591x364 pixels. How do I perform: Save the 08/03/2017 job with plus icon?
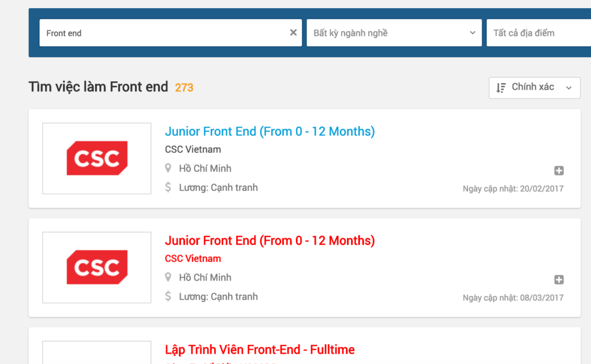(x=559, y=280)
